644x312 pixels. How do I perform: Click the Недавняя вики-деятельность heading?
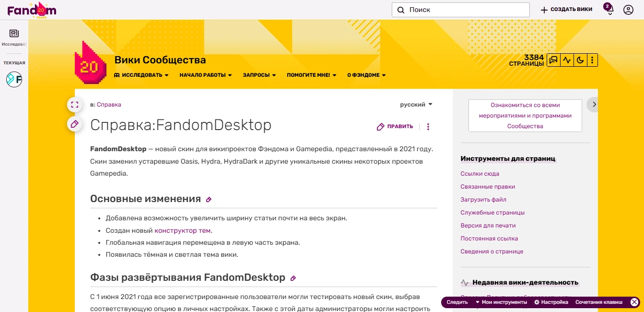tap(525, 283)
